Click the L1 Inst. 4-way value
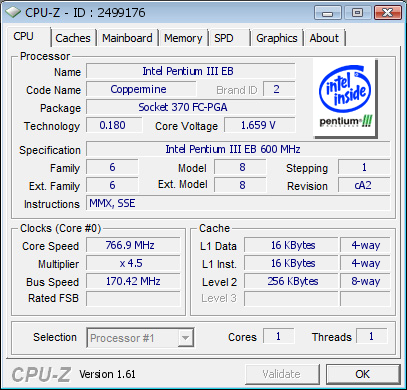 point(365,263)
